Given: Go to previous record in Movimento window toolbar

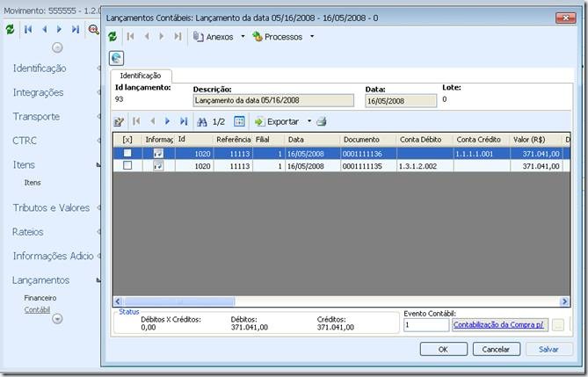Looking at the screenshot, I should (x=44, y=29).
